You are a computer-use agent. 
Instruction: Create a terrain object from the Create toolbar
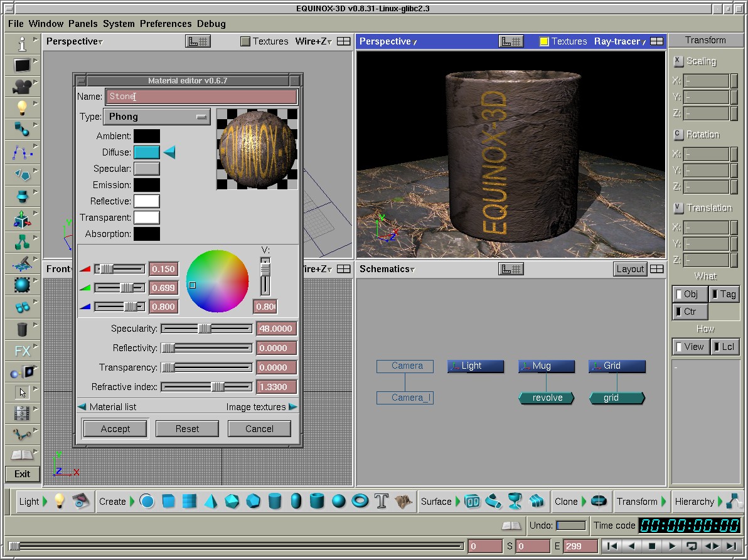[403, 501]
